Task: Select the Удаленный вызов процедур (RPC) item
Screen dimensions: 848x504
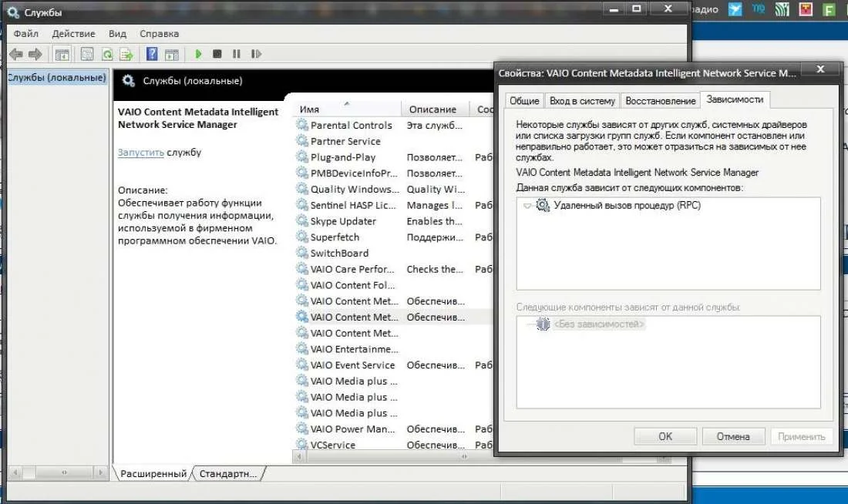Action: (x=628, y=206)
